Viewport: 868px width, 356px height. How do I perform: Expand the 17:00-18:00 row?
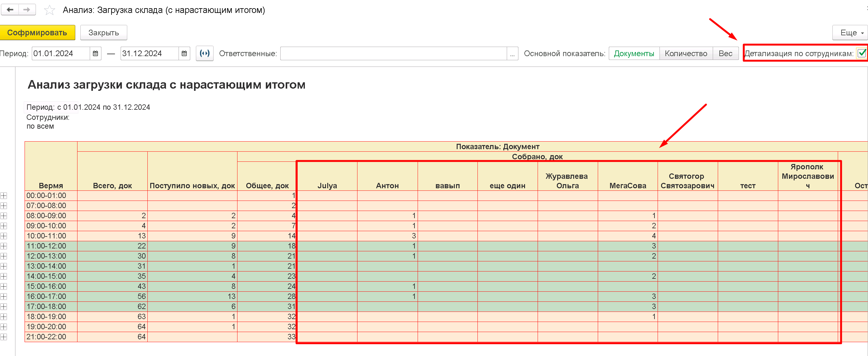(4, 307)
